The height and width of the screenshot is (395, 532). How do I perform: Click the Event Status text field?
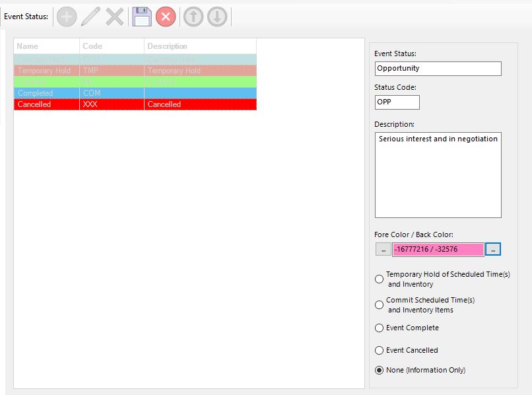click(x=438, y=69)
